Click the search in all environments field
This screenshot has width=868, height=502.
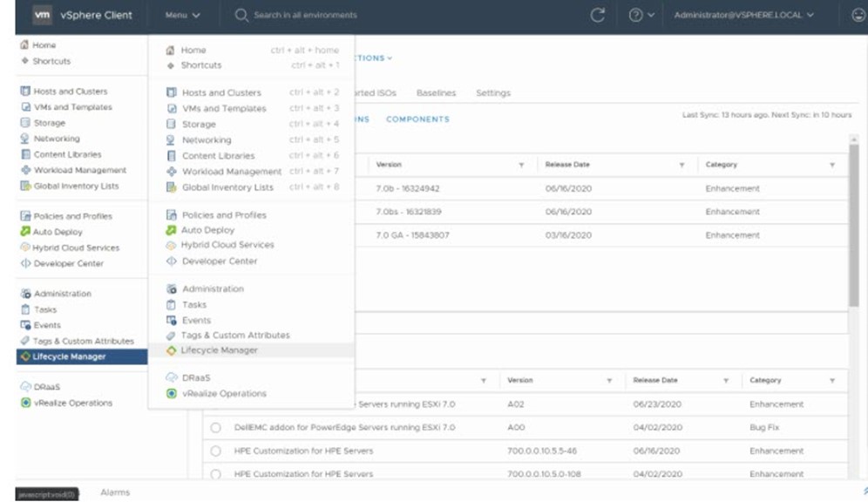[x=305, y=15]
